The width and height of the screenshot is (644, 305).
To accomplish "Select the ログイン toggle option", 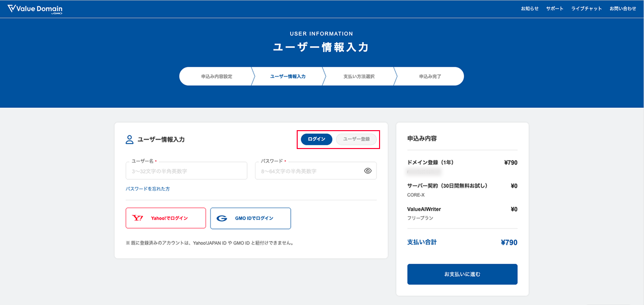I will (317, 139).
